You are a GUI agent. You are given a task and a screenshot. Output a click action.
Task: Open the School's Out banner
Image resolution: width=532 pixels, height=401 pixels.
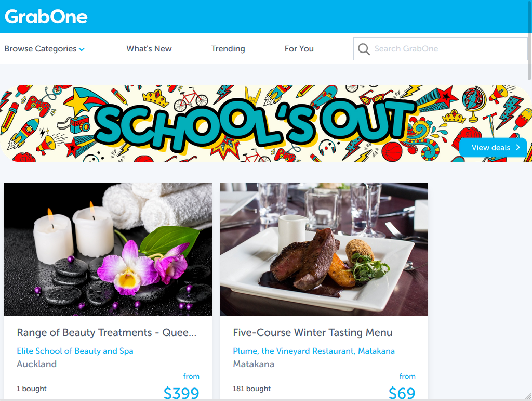click(264, 124)
